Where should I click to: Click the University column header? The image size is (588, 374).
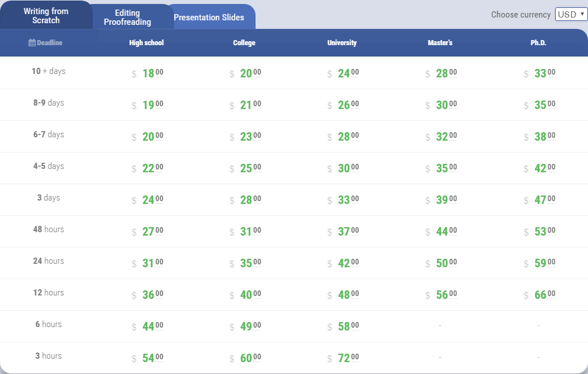[x=342, y=43]
